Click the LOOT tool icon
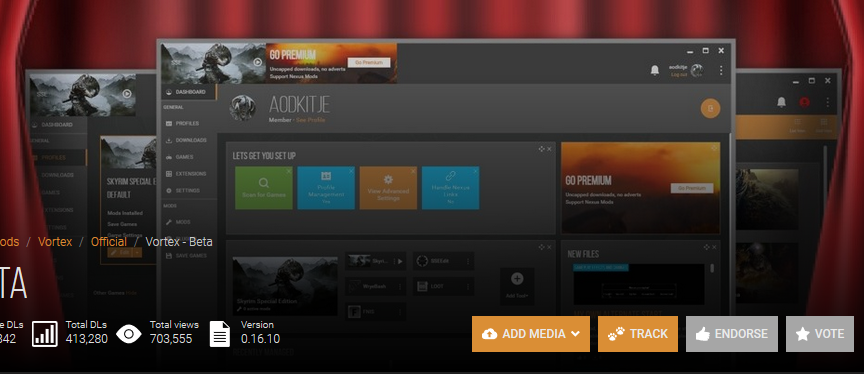 422,286
